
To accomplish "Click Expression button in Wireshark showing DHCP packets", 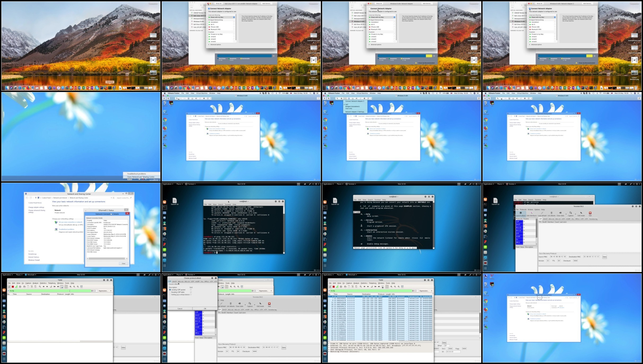I will [x=424, y=291].
